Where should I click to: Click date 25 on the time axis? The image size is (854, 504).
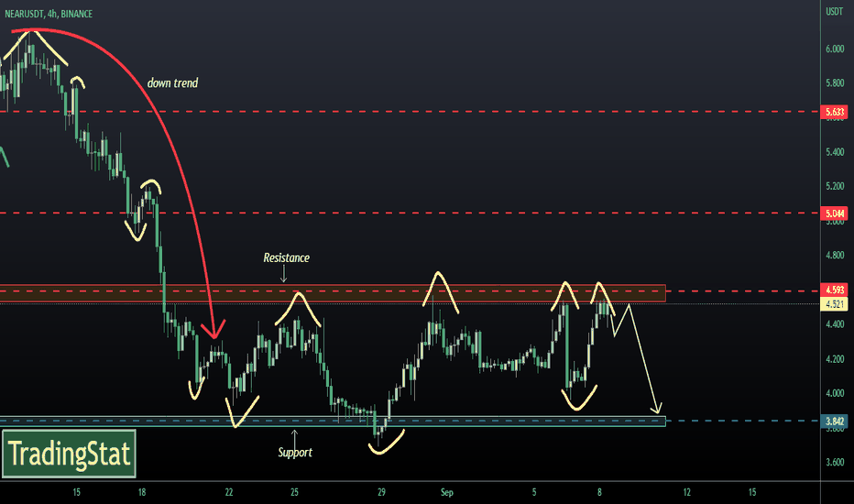click(294, 493)
